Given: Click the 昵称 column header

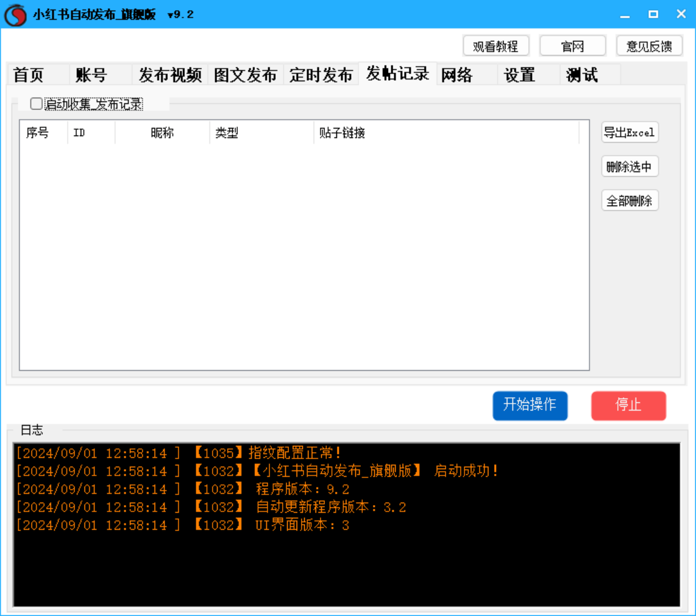Looking at the screenshot, I should (x=162, y=132).
